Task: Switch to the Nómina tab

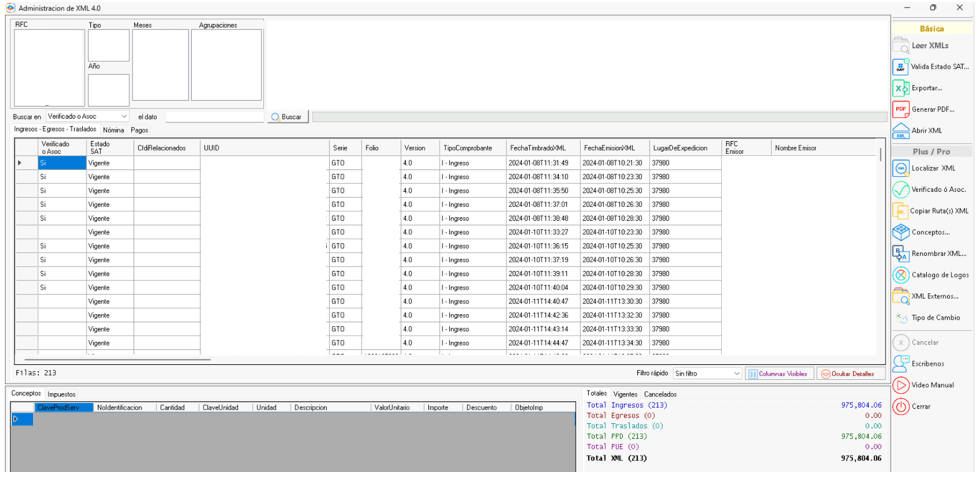Action: tap(113, 130)
